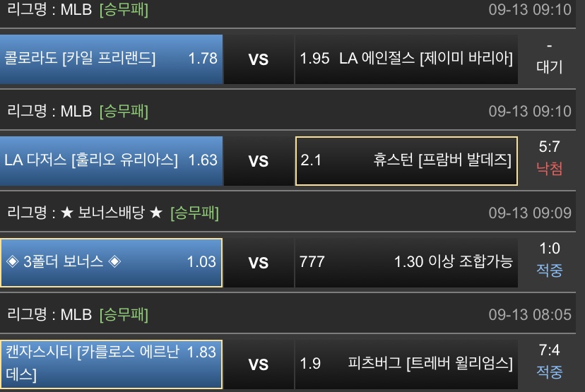Click VS between 캔자스시티 and 피츠버그
This screenshot has width=585, height=392.
point(259,364)
